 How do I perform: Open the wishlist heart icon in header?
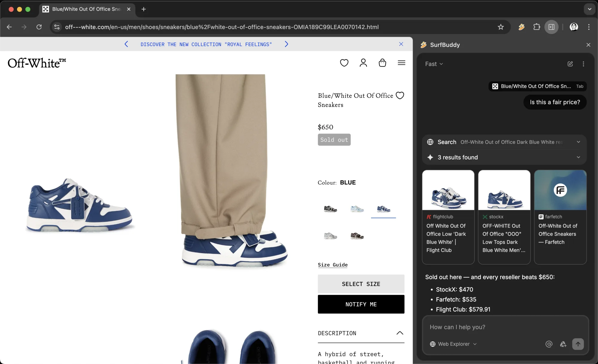tap(344, 63)
